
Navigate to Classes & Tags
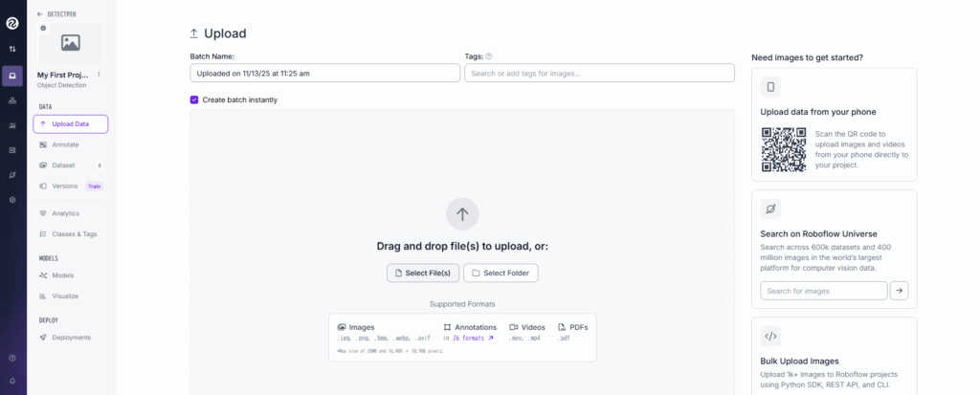74,233
